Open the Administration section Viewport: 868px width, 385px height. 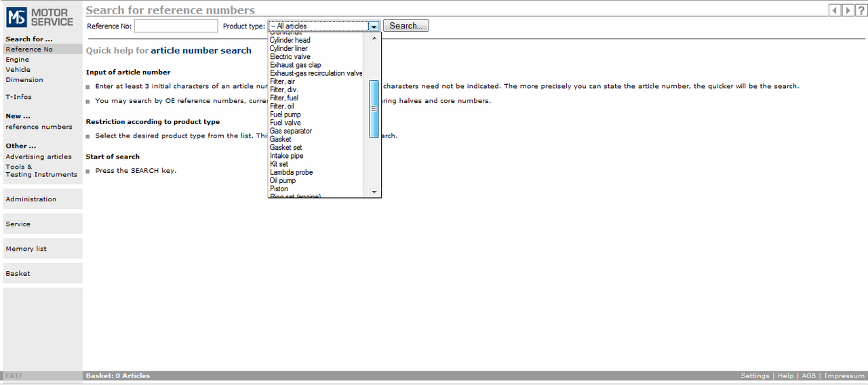pyautogui.click(x=43, y=199)
